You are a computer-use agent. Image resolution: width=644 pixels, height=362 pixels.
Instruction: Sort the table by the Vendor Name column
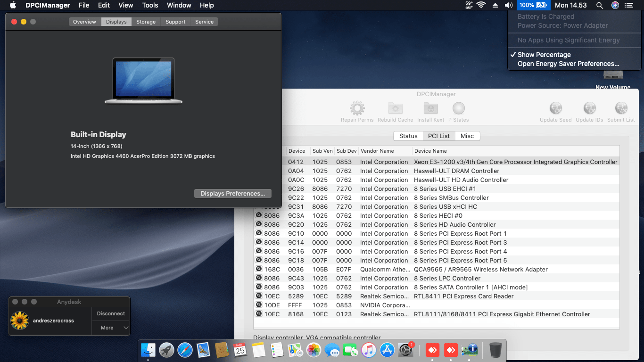(x=385, y=151)
